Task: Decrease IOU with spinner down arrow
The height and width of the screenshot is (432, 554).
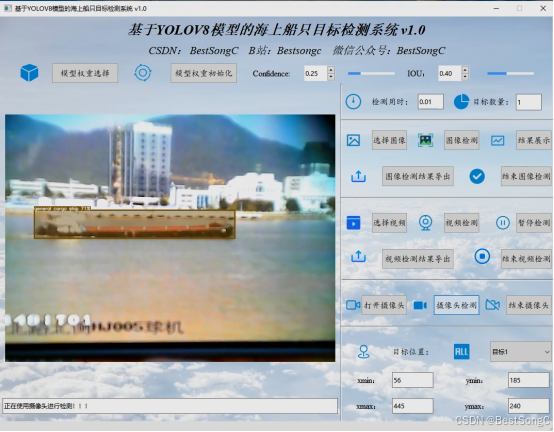Action: click(x=465, y=77)
